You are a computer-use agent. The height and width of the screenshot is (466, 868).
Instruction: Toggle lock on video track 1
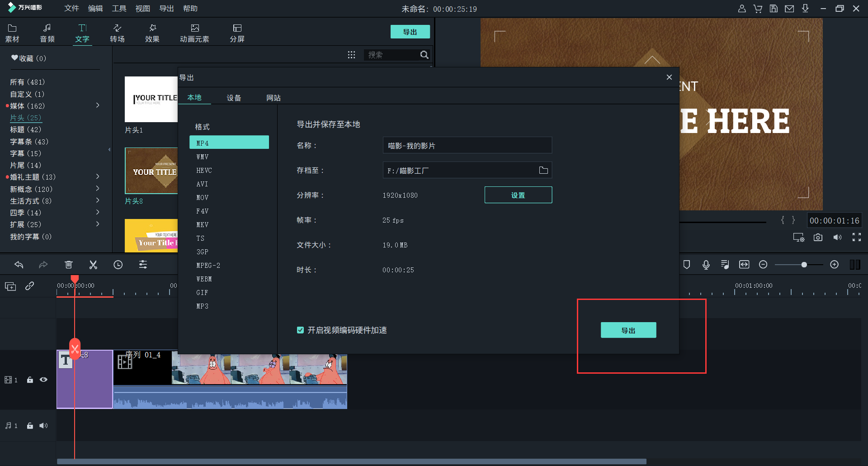30,380
